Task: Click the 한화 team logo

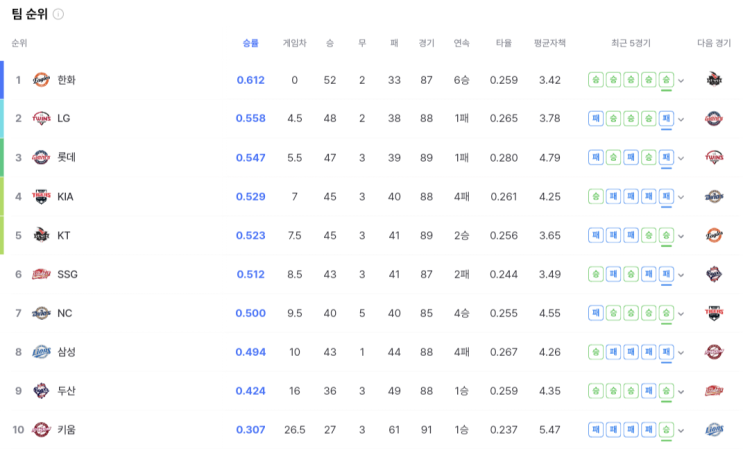Action: [41, 80]
